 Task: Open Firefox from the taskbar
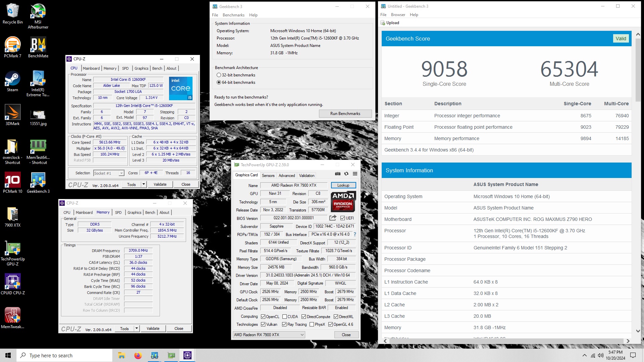point(138,355)
